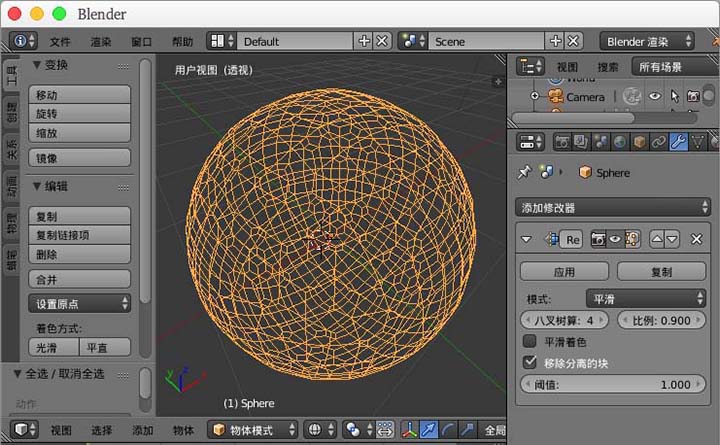Image resolution: width=720 pixels, height=445 pixels.
Task: Enable the translate manipulator arrow
Action: click(428, 430)
